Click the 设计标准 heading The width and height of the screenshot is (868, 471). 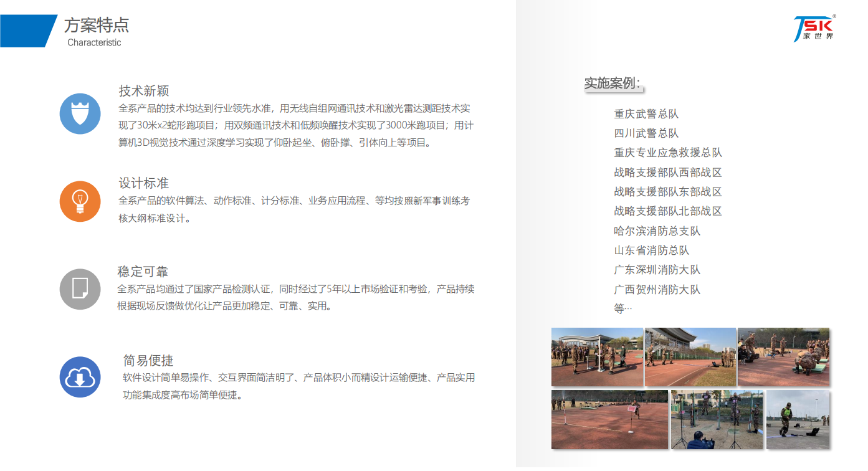click(144, 183)
